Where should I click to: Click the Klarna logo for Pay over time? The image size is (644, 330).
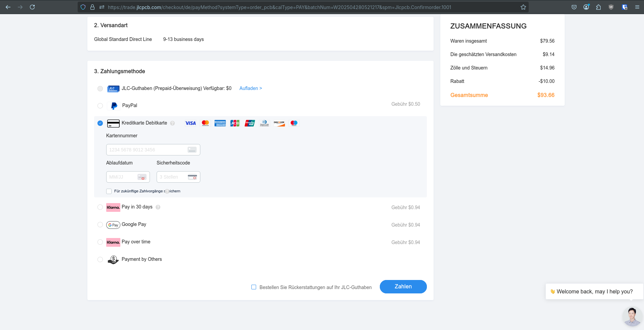click(x=113, y=242)
